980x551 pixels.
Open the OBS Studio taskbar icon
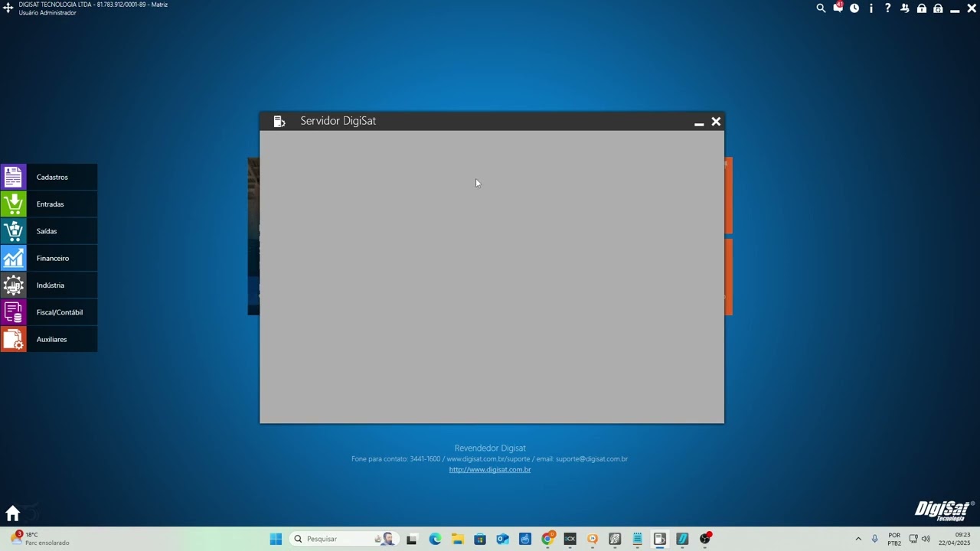[x=705, y=539]
